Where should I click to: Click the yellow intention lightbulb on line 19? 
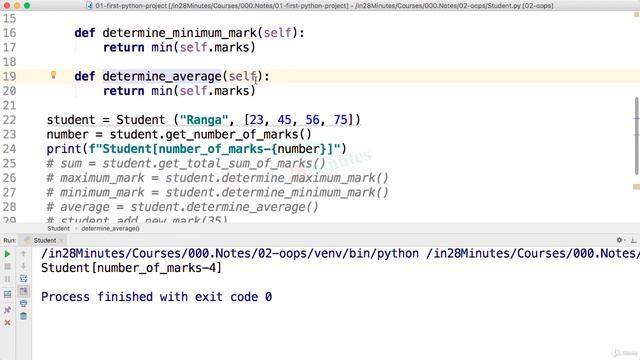tap(53, 75)
